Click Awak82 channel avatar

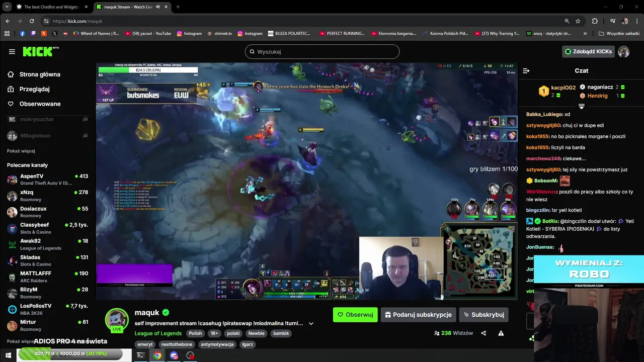pos(12,244)
